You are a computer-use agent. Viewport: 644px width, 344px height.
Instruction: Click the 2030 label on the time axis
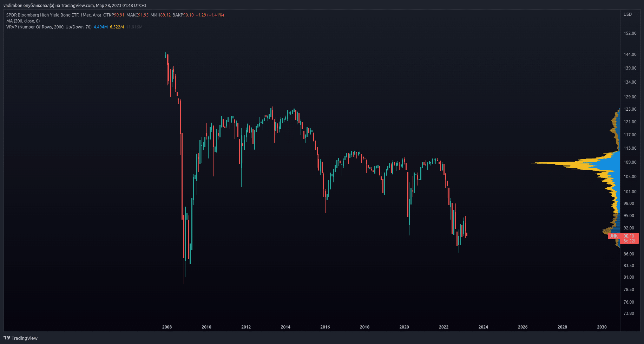(x=602, y=327)
